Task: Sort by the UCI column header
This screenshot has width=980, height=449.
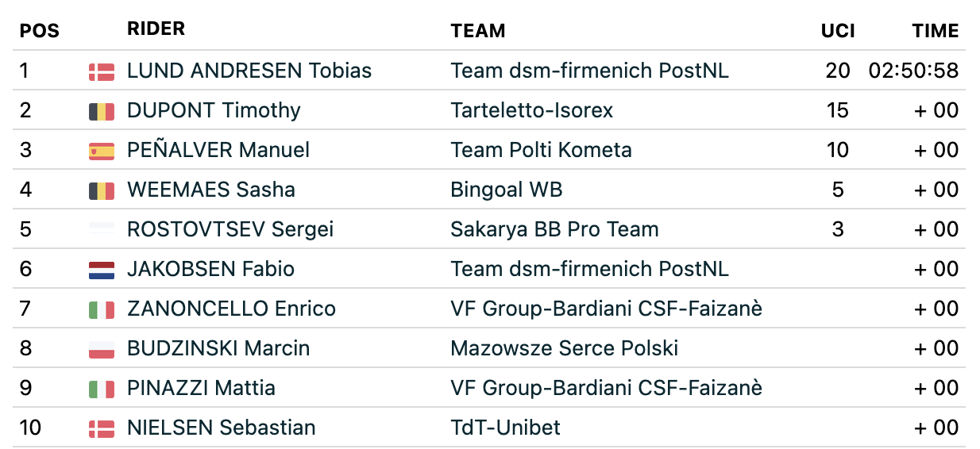Action: tap(838, 31)
